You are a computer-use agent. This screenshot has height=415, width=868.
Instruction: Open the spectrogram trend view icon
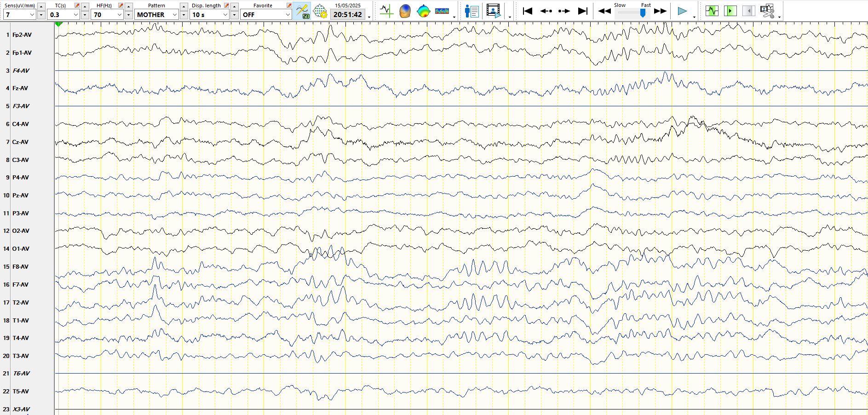coord(442,11)
